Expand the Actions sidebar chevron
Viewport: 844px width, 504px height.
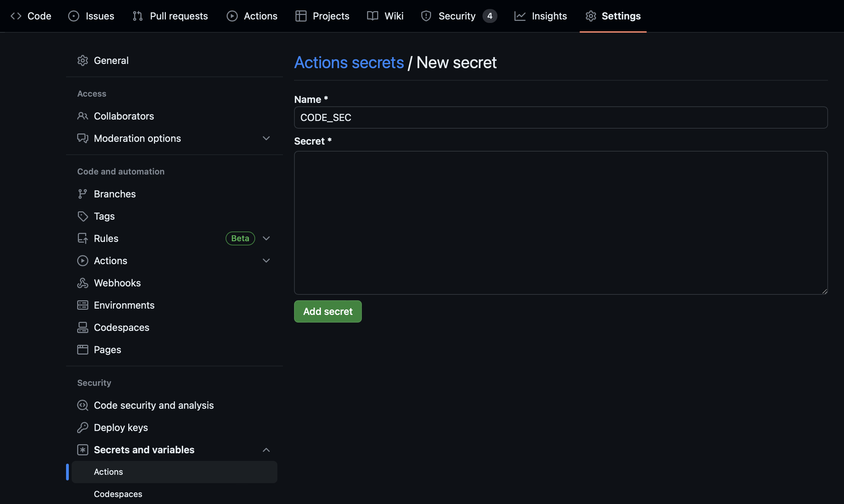click(266, 261)
